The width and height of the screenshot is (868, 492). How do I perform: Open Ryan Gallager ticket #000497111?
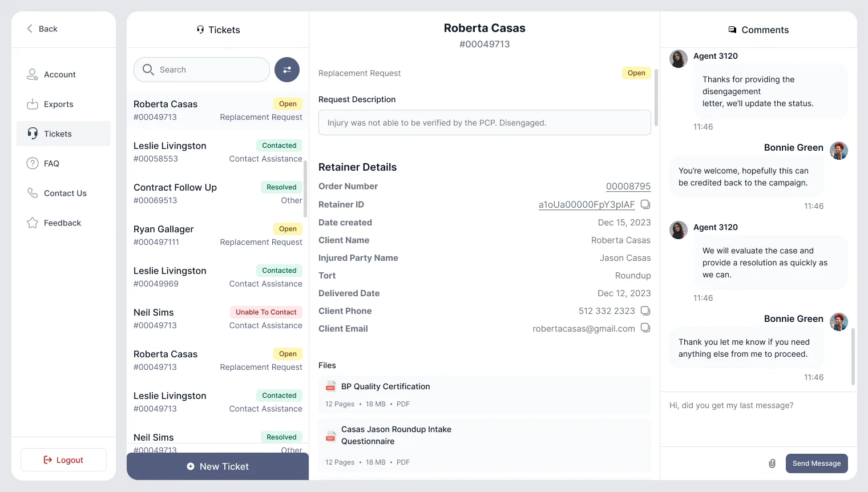click(x=217, y=235)
